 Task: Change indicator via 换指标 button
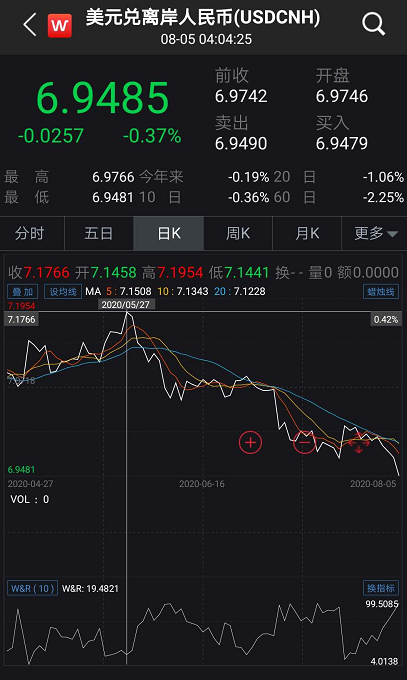(x=381, y=588)
